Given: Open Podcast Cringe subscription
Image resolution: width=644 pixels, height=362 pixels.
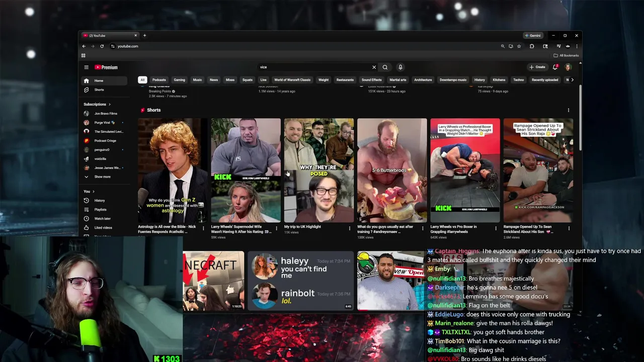Looking at the screenshot, I should point(105,141).
